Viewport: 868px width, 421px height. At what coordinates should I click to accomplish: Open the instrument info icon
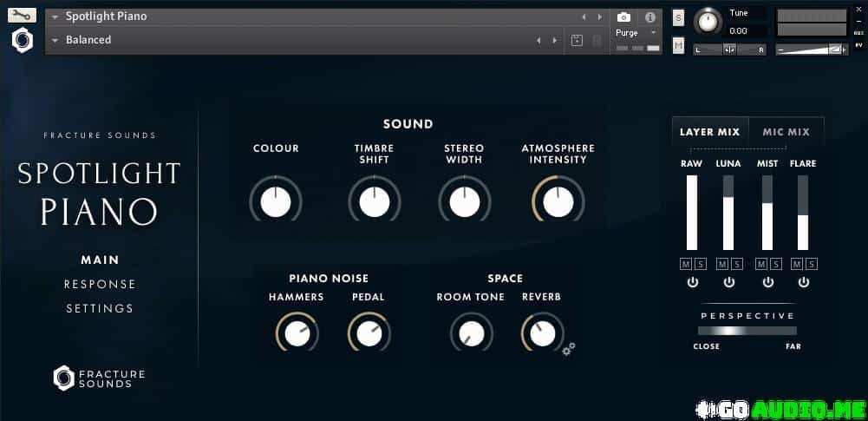point(649,16)
